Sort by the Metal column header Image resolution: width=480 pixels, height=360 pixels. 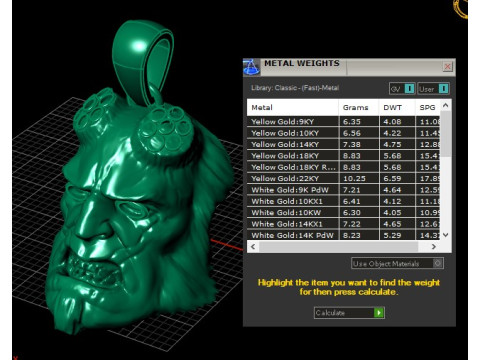pos(293,107)
